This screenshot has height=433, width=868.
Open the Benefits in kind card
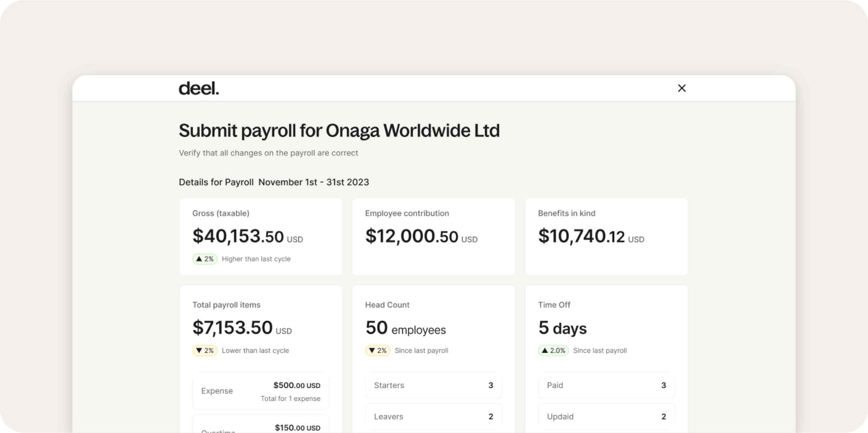[606, 236]
